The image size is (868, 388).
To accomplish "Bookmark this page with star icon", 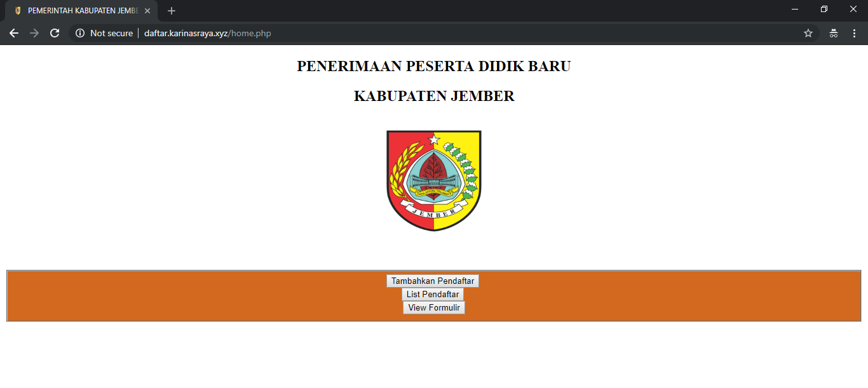I will 808,33.
